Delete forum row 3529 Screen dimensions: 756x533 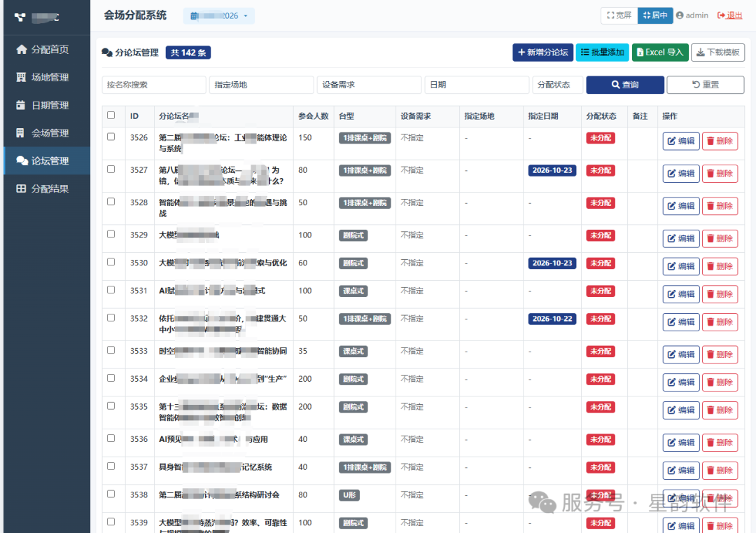point(720,238)
